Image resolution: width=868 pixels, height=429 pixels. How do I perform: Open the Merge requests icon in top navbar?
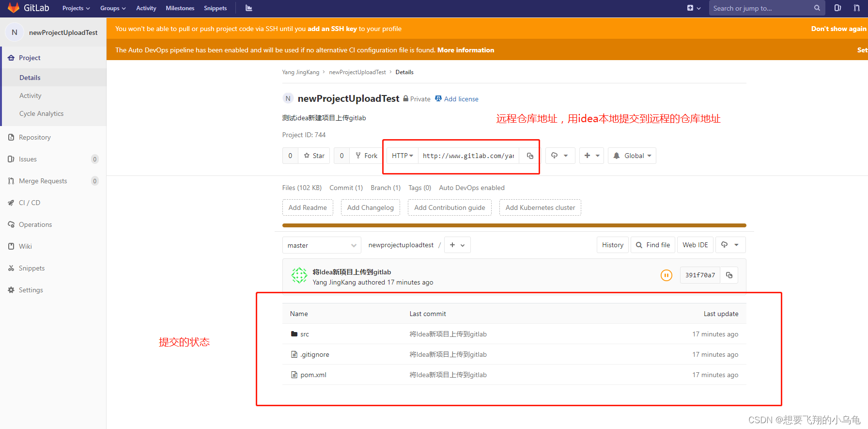857,8
